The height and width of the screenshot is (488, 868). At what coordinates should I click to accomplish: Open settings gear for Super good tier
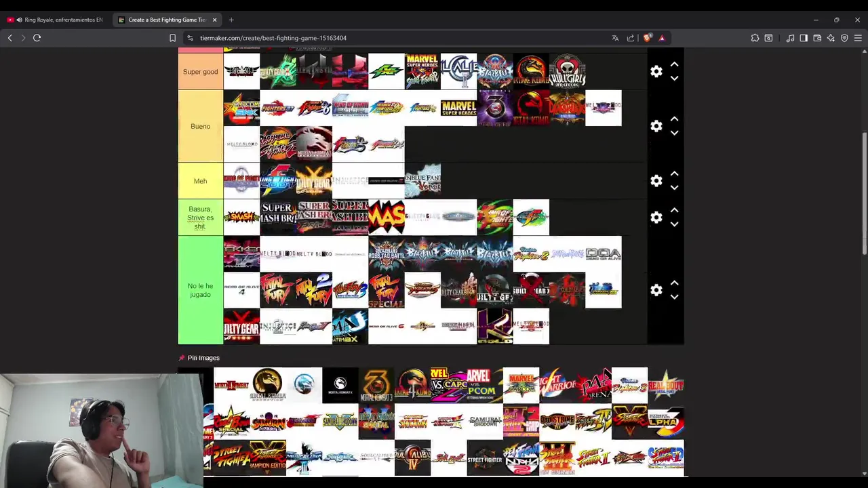tap(656, 71)
